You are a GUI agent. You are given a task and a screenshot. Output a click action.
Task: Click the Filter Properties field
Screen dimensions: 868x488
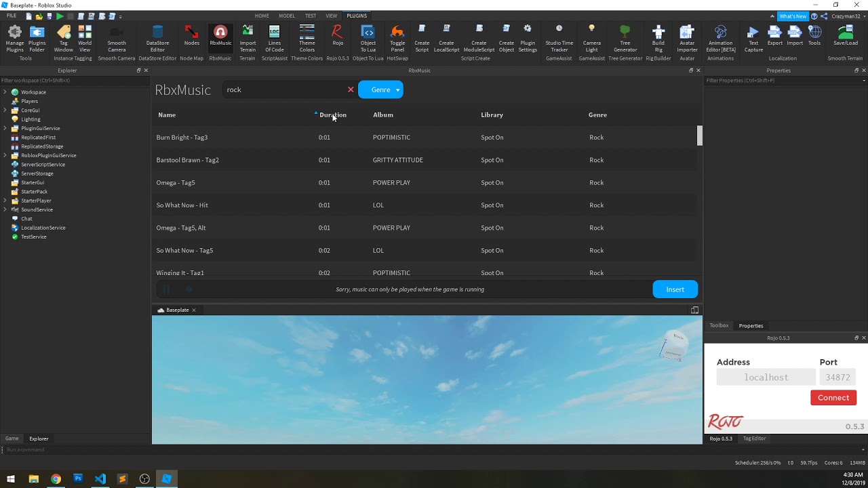(785, 80)
